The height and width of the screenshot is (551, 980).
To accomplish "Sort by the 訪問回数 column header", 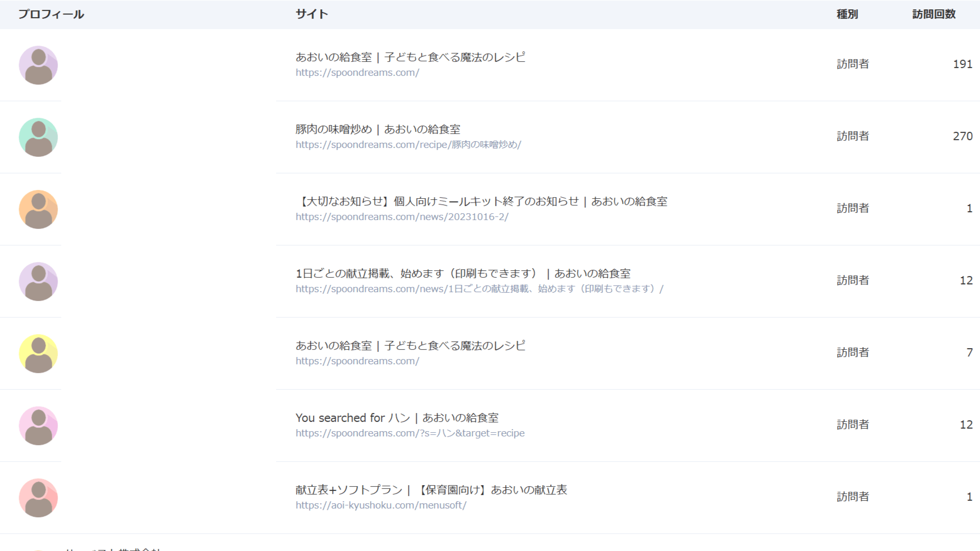I will [x=934, y=14].
